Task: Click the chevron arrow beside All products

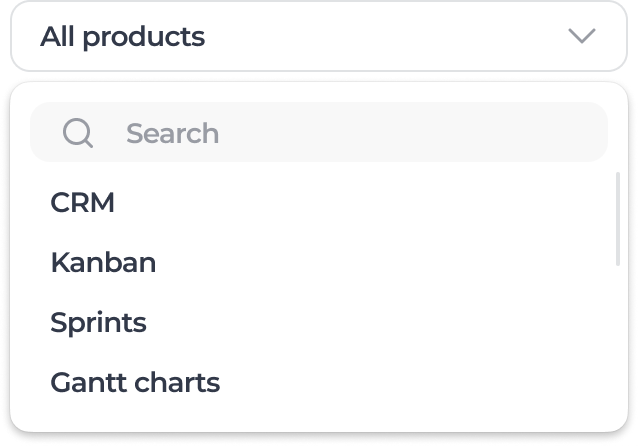Action: click(581, 37)
